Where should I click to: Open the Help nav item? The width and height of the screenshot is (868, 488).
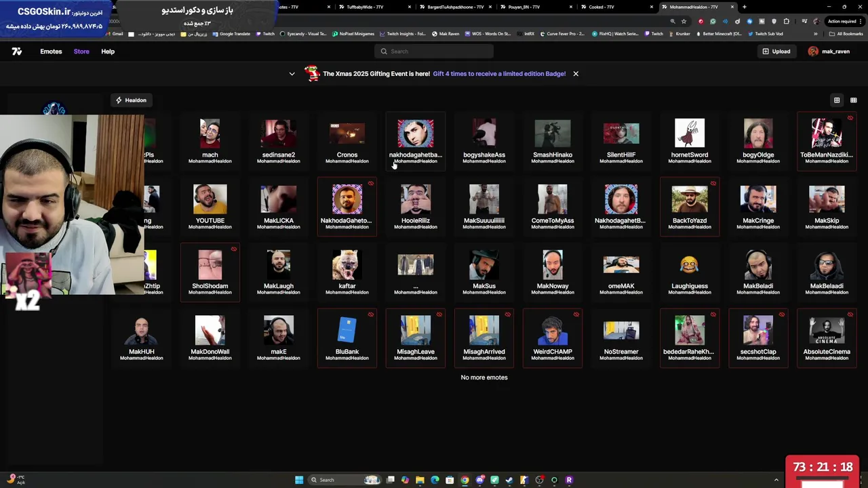[x=108, y=52]
